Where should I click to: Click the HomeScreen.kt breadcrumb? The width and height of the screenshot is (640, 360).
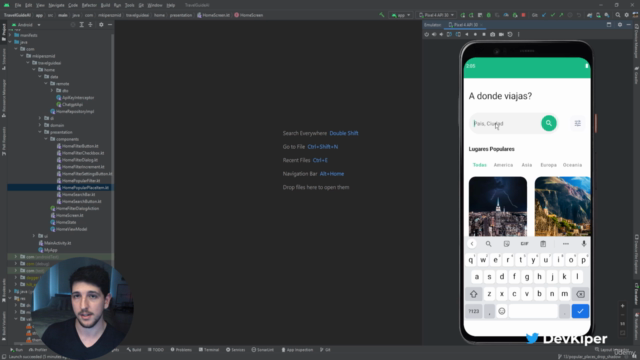[213, 15]
